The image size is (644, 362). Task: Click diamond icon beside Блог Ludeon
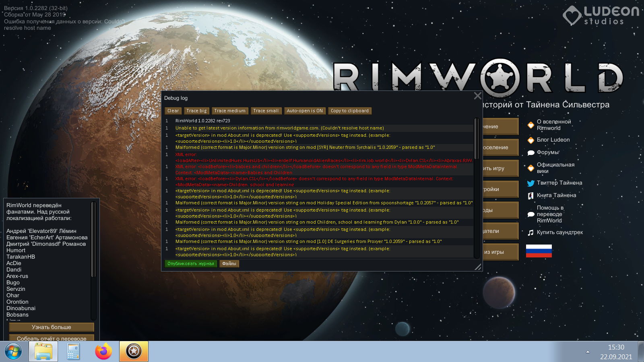pyautogui.click(x=531, y=140)
